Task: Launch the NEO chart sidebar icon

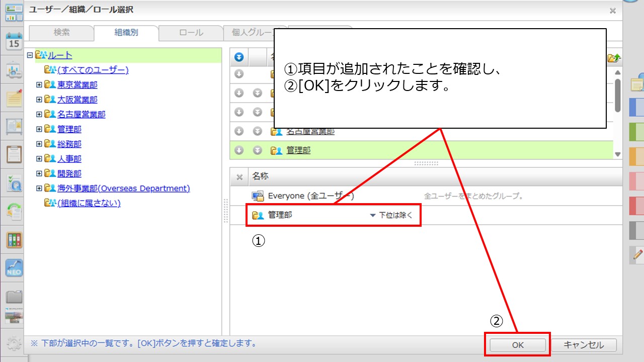Action: 14,267
